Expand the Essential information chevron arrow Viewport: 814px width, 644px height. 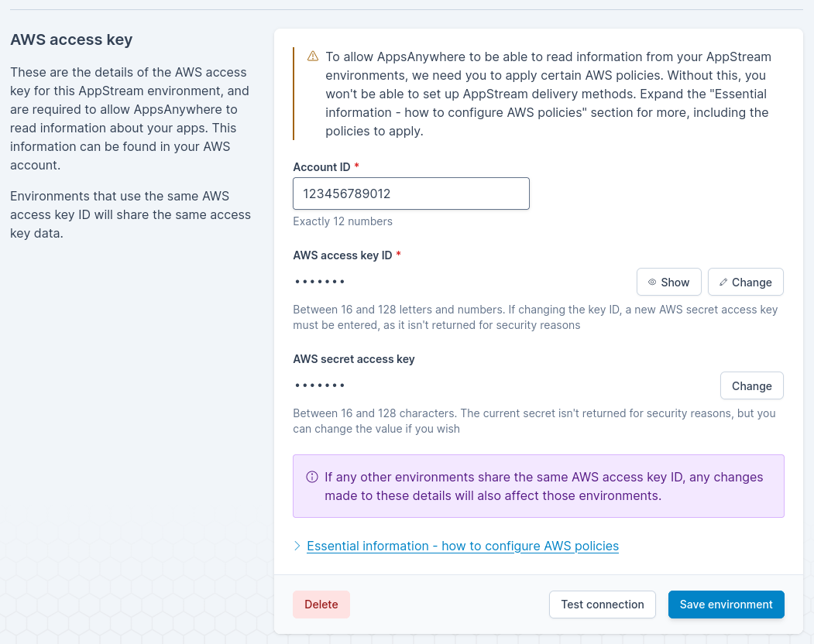click(297, 546)
